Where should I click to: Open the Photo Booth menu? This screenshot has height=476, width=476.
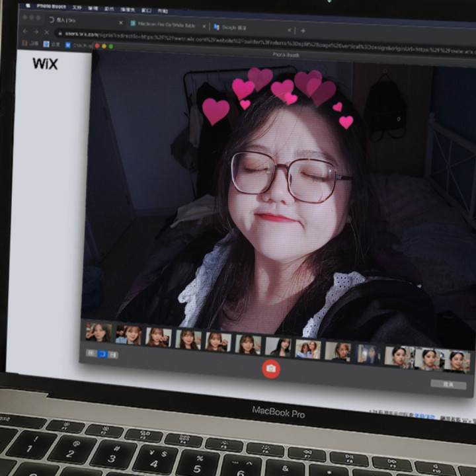coord(52,7)
